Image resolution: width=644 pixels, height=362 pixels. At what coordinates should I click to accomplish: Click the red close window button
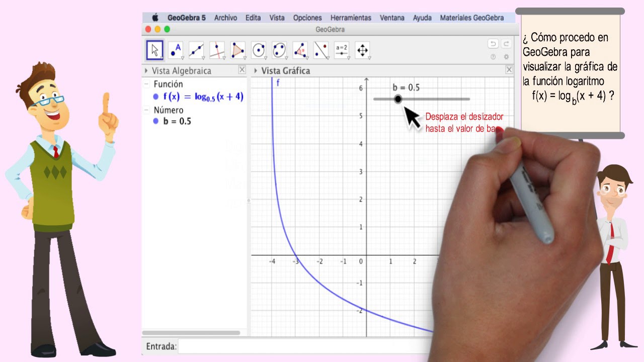(x=149, y=30)
